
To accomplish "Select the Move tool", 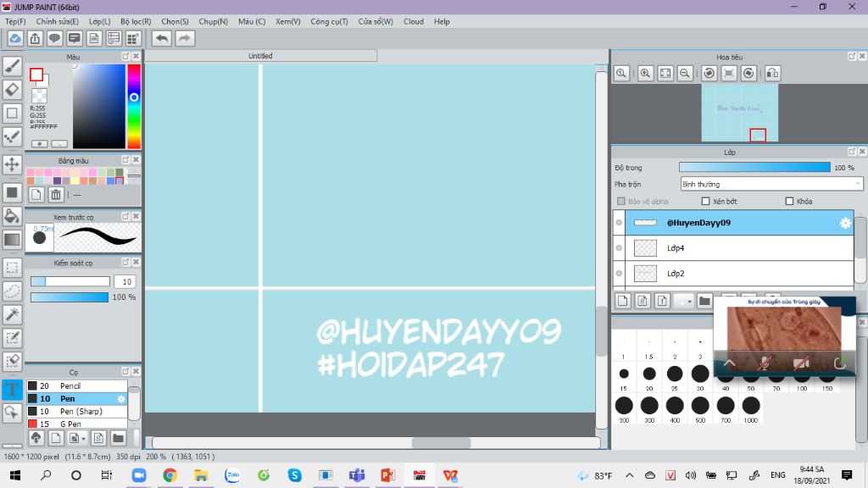I will point(12,164).
